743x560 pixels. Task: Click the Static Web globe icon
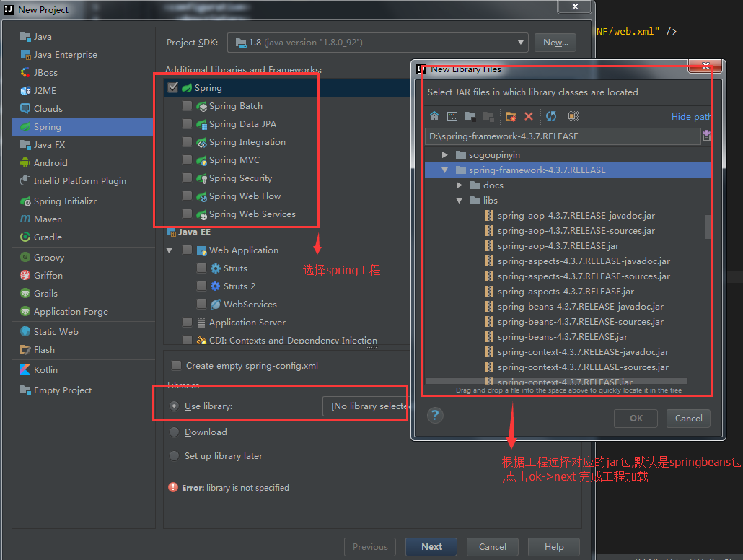(x=25, y=331)
